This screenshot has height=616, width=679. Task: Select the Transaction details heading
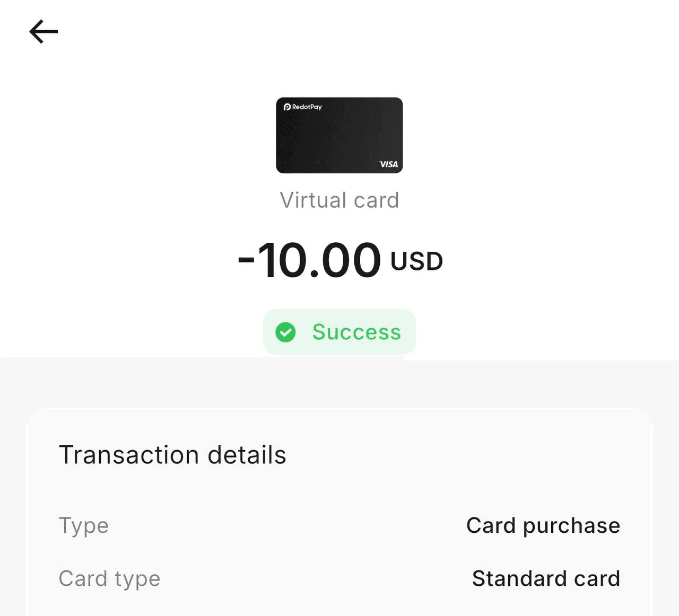[172, 455]
